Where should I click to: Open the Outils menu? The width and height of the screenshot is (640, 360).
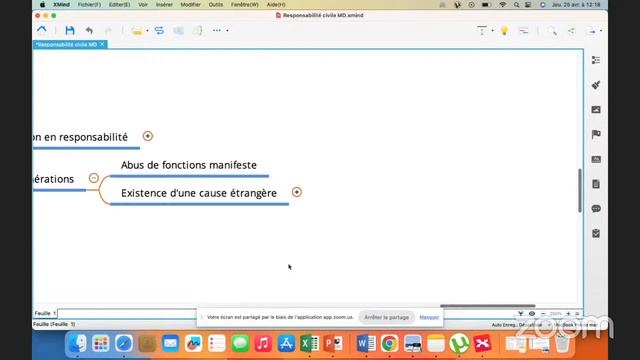216,4
